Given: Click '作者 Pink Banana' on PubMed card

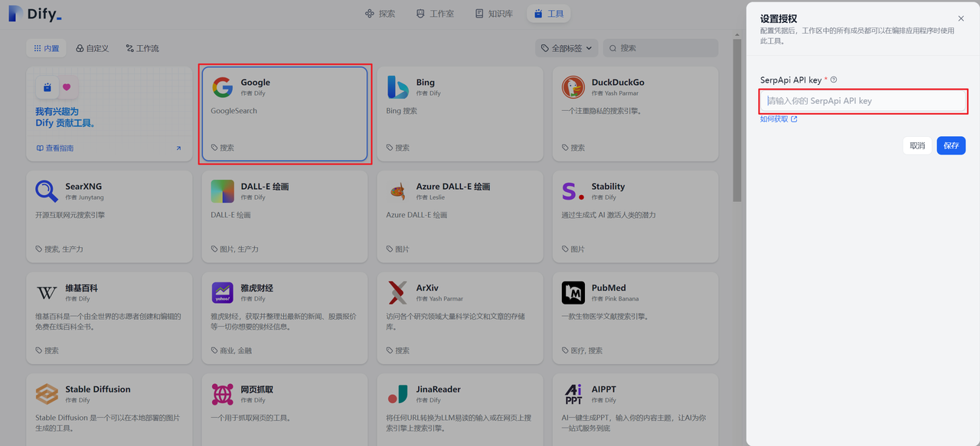Looking at the screenshot, I should pos(615,298).
